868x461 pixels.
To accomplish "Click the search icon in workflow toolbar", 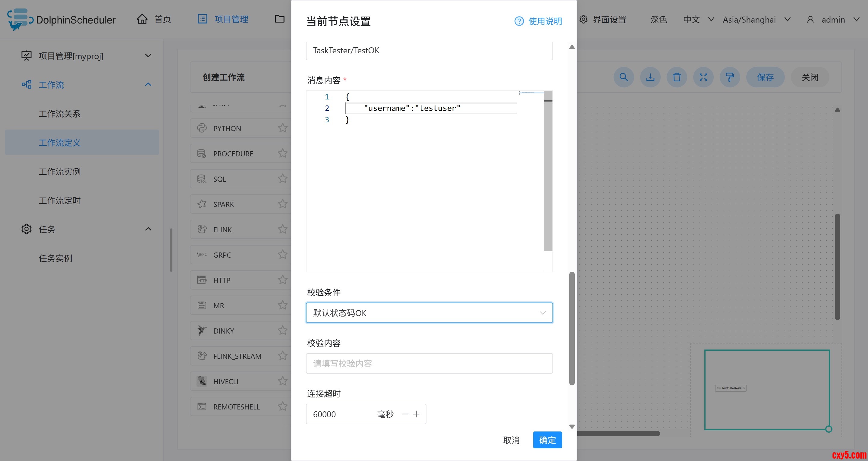I will point(624,77).
